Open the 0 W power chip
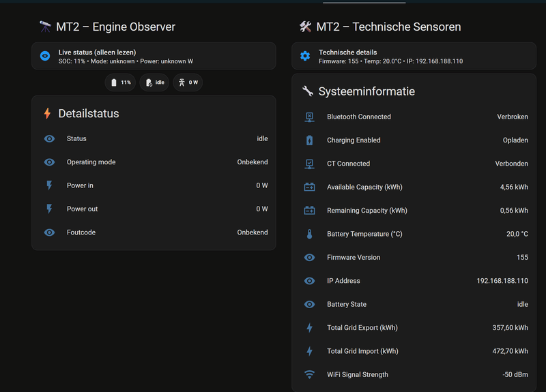 click(x=188, y=82)
